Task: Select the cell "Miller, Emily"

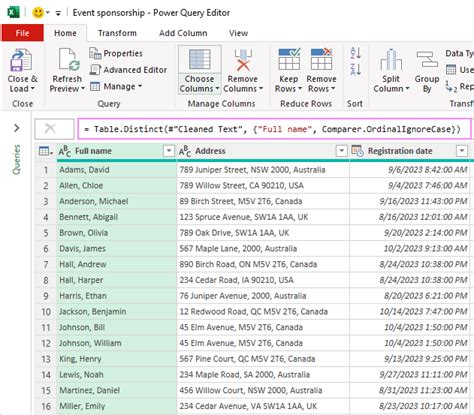Action: (117, 406)
